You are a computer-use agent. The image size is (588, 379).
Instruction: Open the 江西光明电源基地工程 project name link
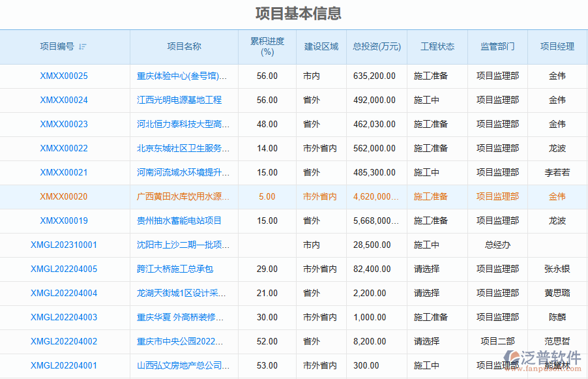coord(179,100)
